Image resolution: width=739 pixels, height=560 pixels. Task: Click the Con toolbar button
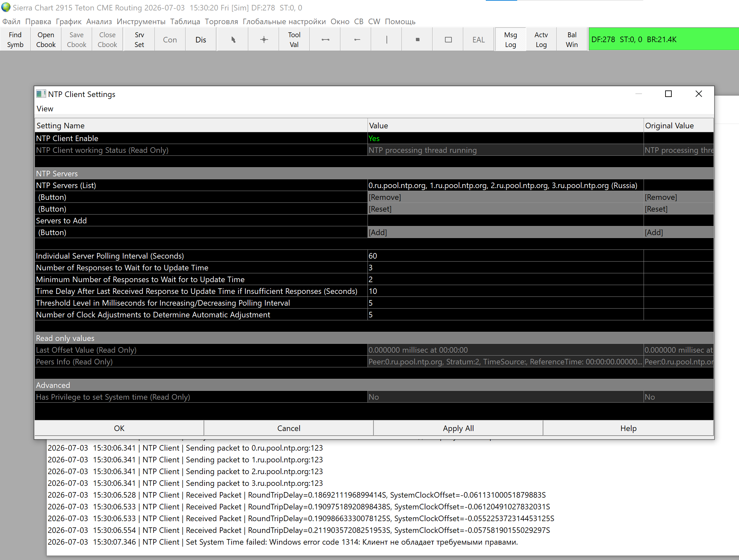click(170, 40)
